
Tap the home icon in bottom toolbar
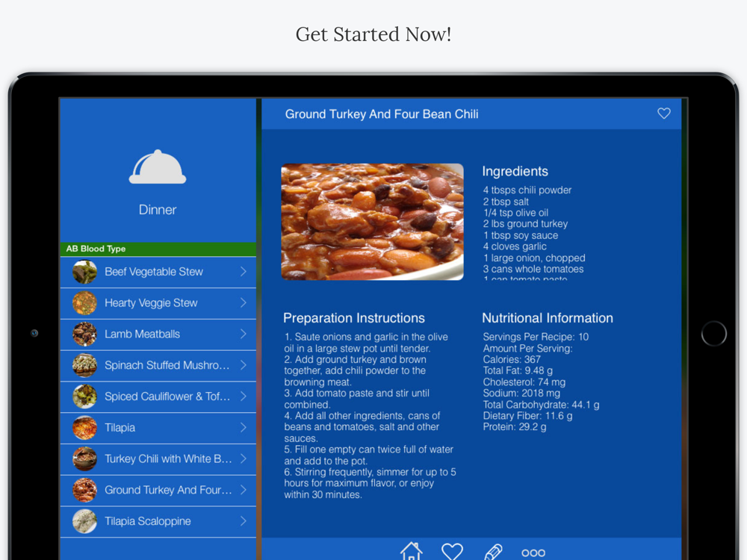point(412,551)
